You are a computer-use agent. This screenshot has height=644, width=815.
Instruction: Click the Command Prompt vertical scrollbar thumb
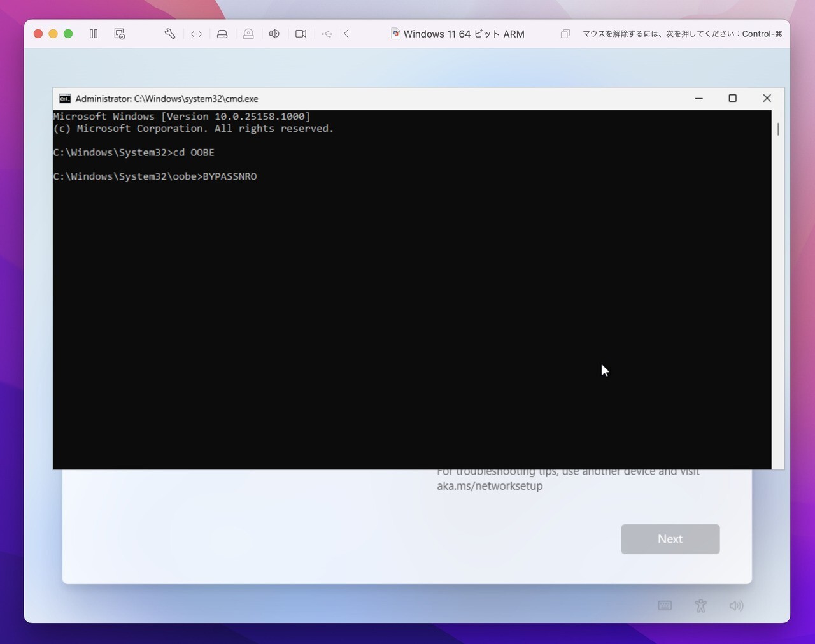pos(778,129)
